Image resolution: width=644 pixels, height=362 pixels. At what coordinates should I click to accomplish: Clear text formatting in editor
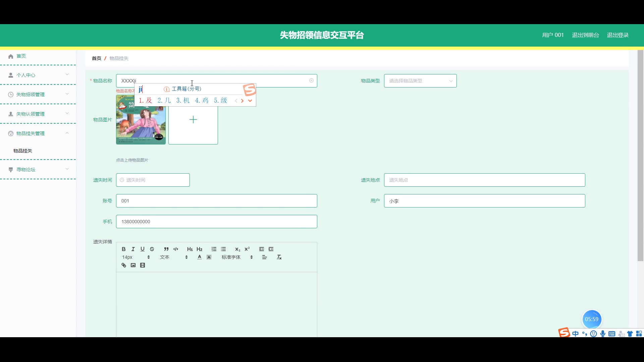[279, 257]
